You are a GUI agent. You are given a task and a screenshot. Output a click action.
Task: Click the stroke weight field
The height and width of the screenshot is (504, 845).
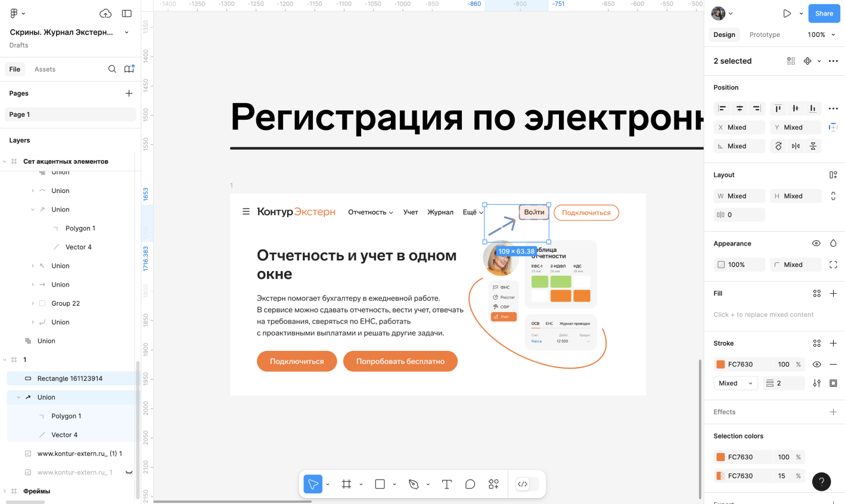(784, 383)
